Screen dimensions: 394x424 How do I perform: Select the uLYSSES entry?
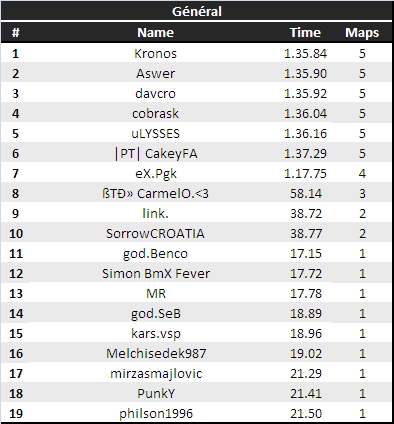point(155,133)
